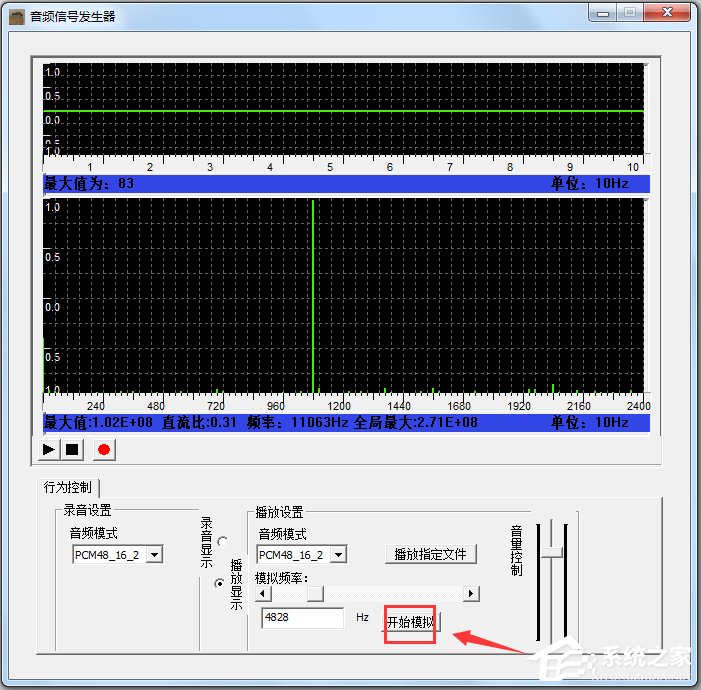
Task: Click the 音量控制 slider handle
Action: pos(552,552)
